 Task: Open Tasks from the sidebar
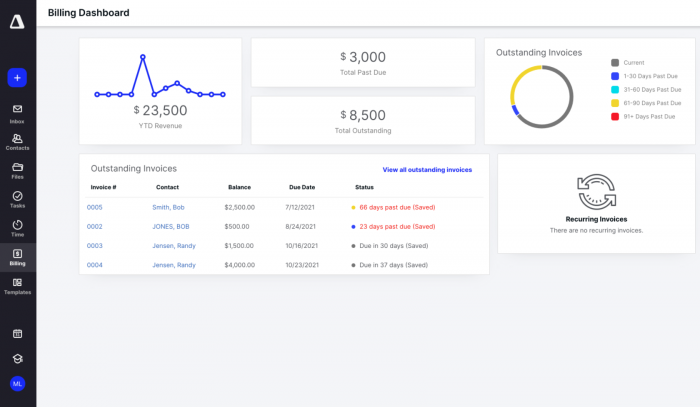click(17, 199)
